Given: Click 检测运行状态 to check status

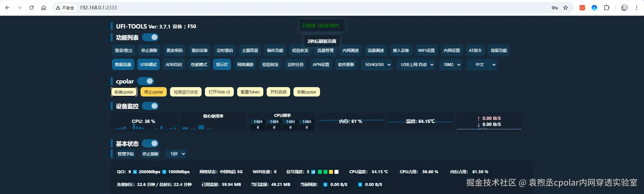Looking at the screenshot, I should (x=186, y=92).
